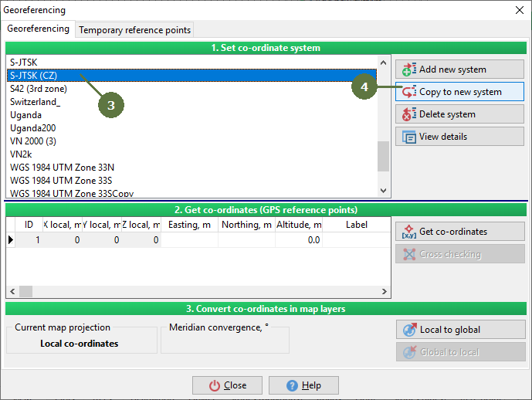Click the Y local, m column header
The height and width of the screenshot is (400, 532).
(102, 225)
